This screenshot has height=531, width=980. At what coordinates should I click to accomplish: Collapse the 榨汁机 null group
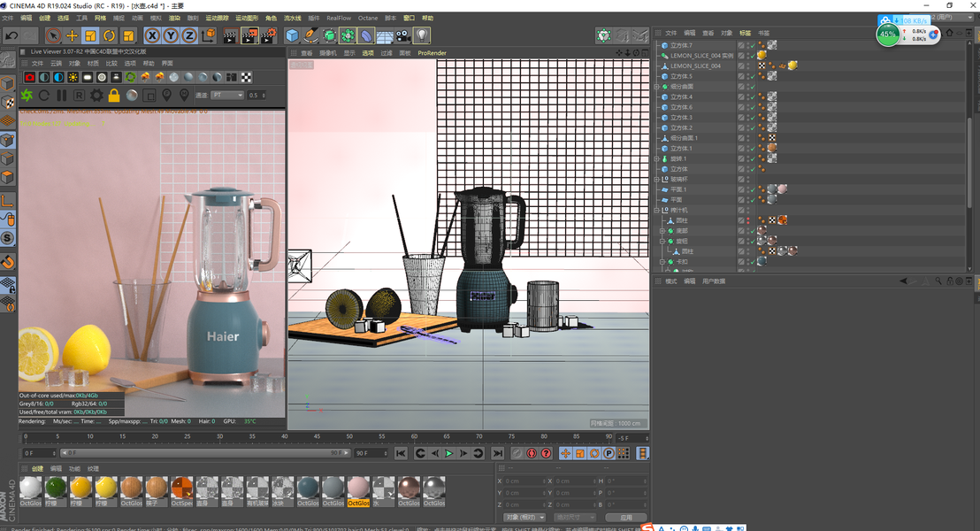click(x=657, y=210)
